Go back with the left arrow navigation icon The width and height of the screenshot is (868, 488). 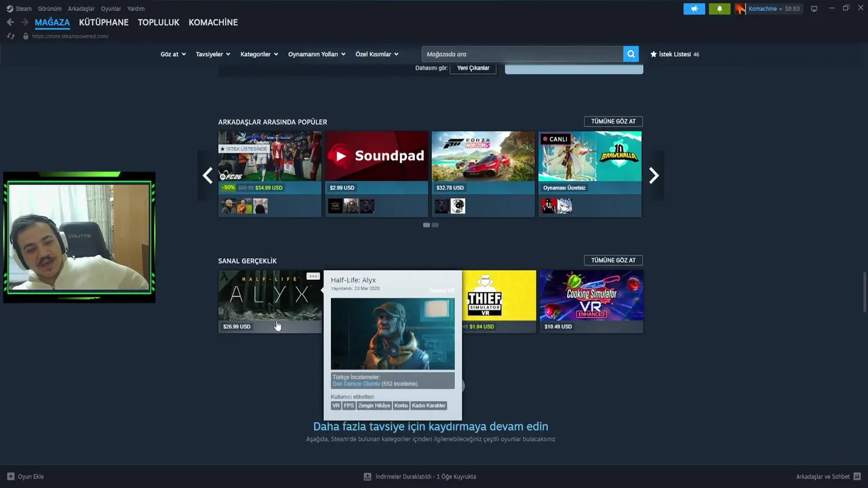(10, 22)
